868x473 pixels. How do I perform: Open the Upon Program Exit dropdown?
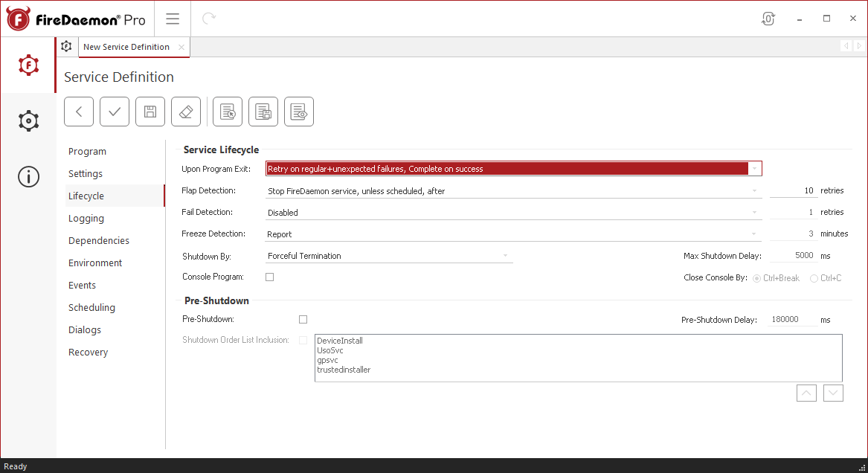tap(755, 168)
